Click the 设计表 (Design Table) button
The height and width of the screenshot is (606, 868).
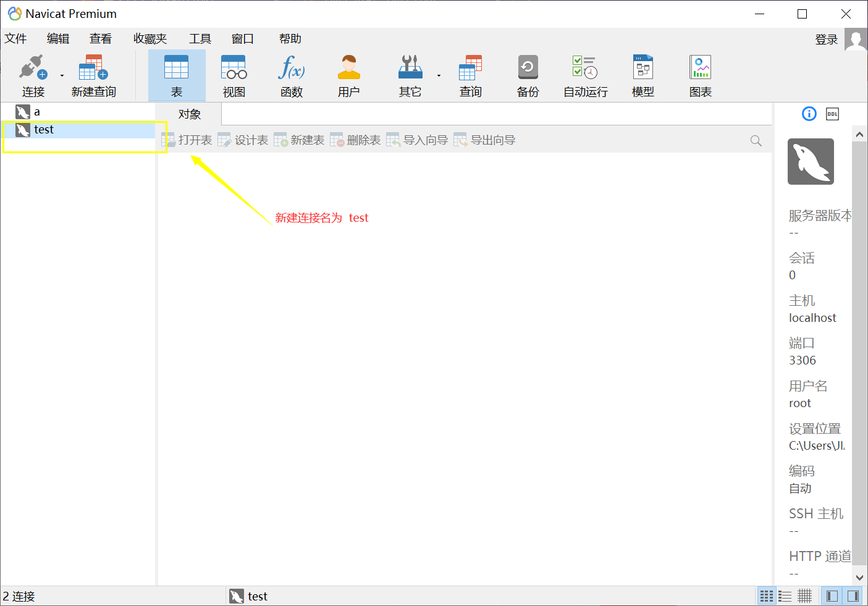(243, 140)
